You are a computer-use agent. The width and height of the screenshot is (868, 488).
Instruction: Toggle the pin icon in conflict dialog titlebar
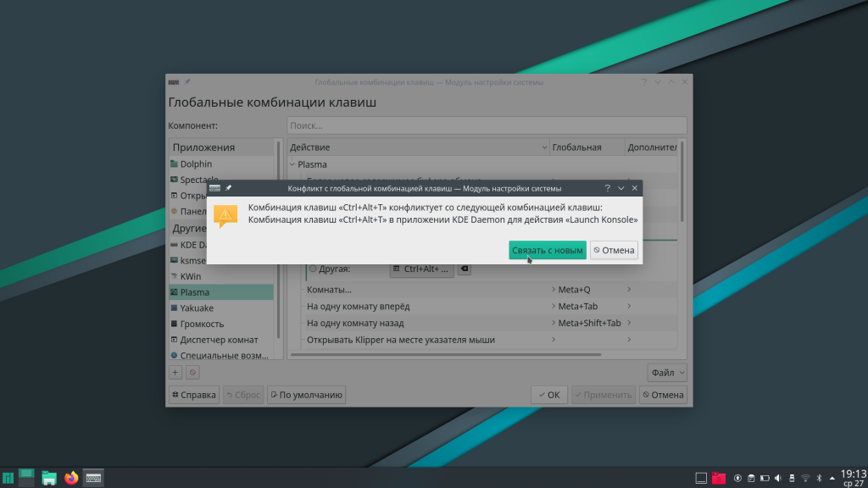tap(229, 188)
